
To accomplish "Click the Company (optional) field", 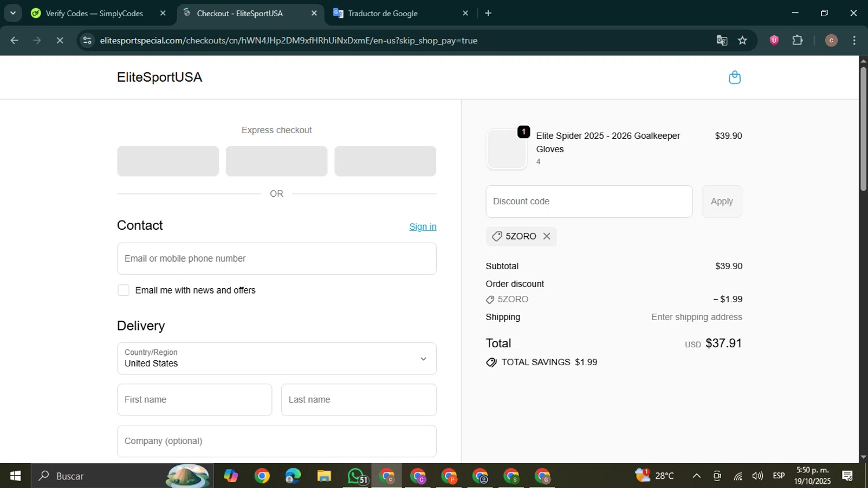I will coord(277,441).
